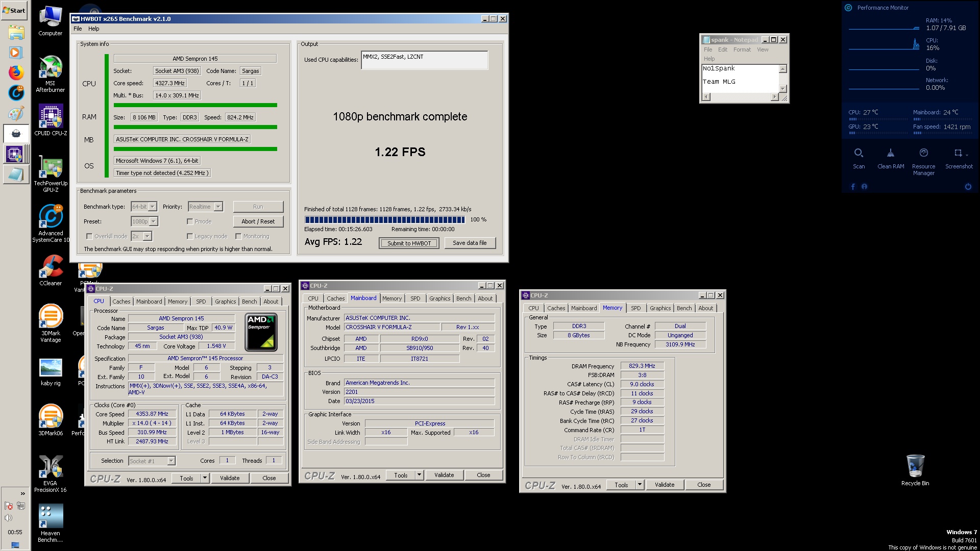Click Notepad vertical scrollbar down arrow
Viewport: 980px width, 551px height.
[783, 88]
